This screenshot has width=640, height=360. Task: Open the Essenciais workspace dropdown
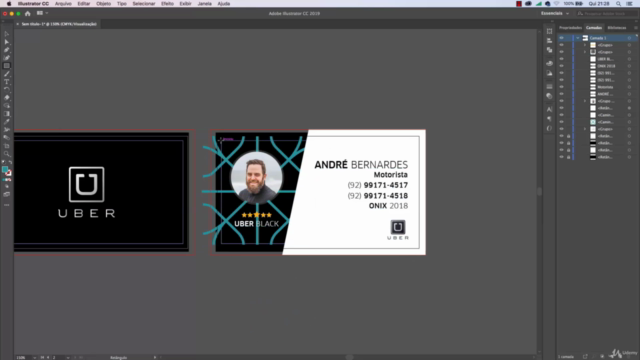555,13
